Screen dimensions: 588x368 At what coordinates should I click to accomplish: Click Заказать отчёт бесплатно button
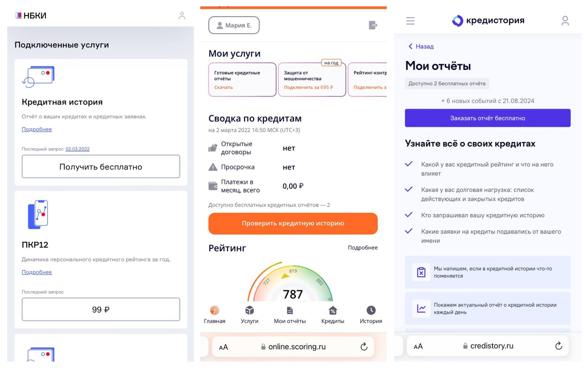tap(487, 118)
